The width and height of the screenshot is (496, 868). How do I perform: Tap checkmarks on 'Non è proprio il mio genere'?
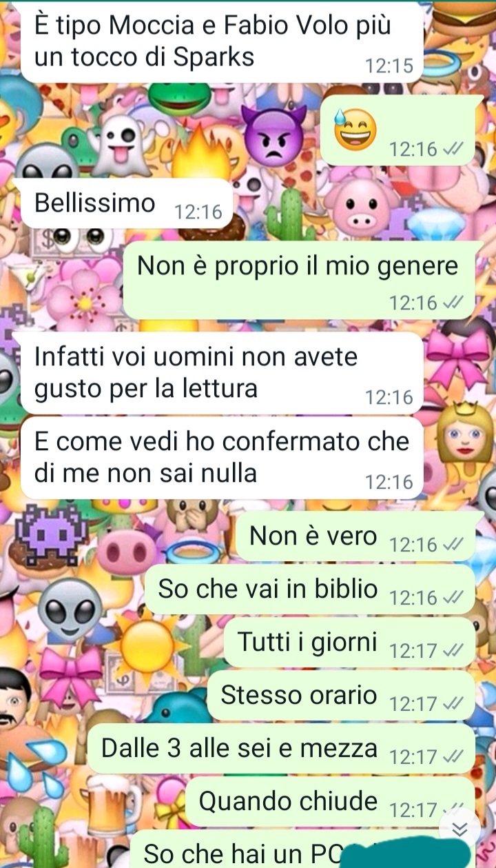452,303
